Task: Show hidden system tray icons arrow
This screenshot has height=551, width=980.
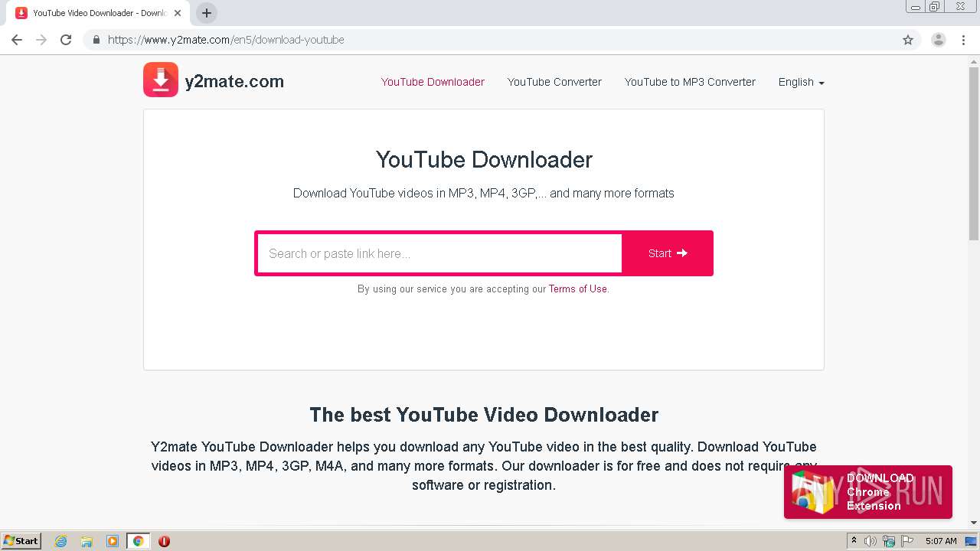Action: click(x=854, y=541)
